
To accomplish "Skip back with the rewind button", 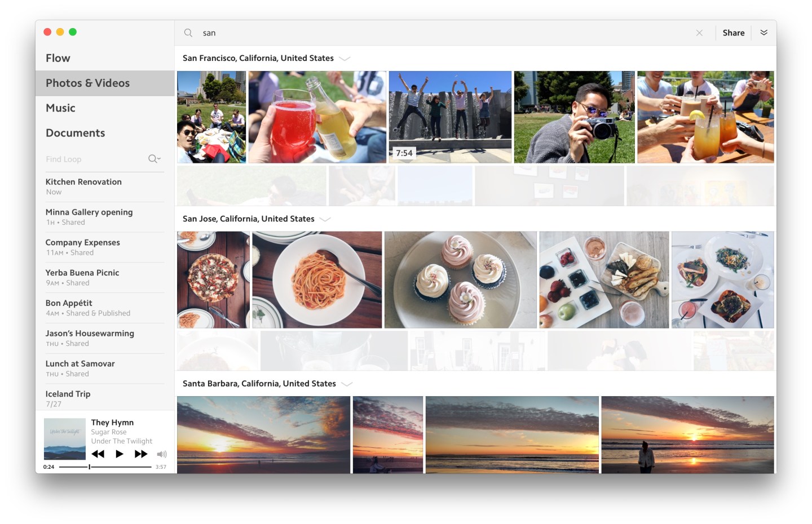I will (x=98, y=454).
